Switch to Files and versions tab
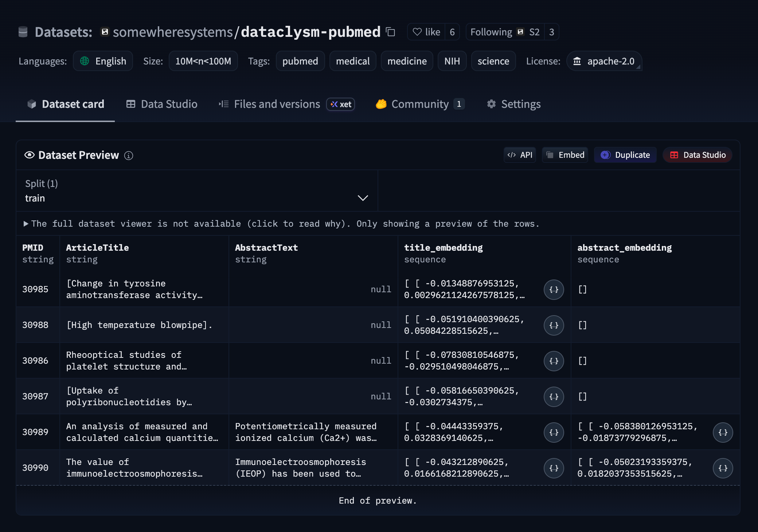This screenshot has height=532, width=758. pyautogui.click(x=277, y=104)
